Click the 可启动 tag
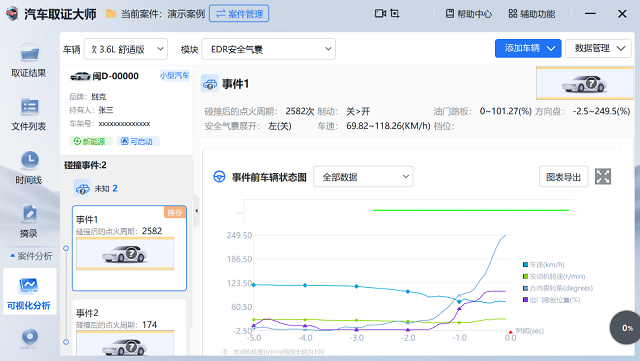This screenshot has width=640, height=361. click(138, 141)
